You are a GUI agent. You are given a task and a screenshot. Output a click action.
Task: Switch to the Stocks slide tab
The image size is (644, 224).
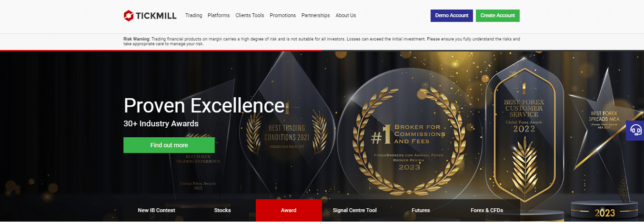coord(222,210)
